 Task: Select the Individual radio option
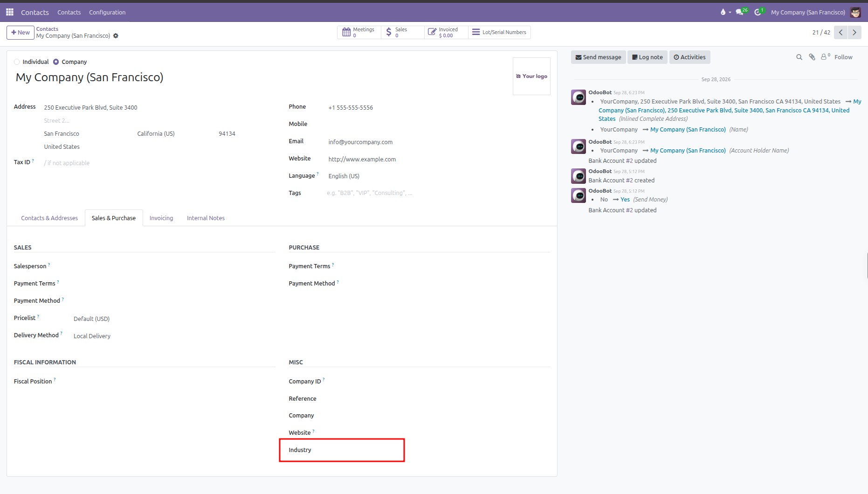tap(17, 62)
